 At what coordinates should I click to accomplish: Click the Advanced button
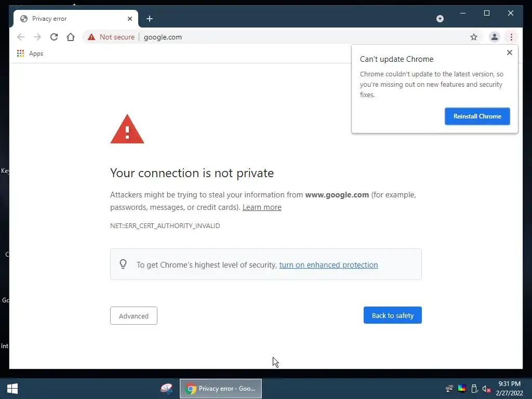(134, 316)
